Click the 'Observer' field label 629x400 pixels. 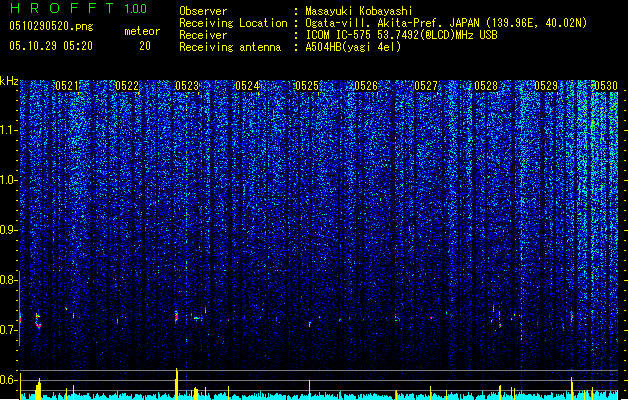[203, 11]
